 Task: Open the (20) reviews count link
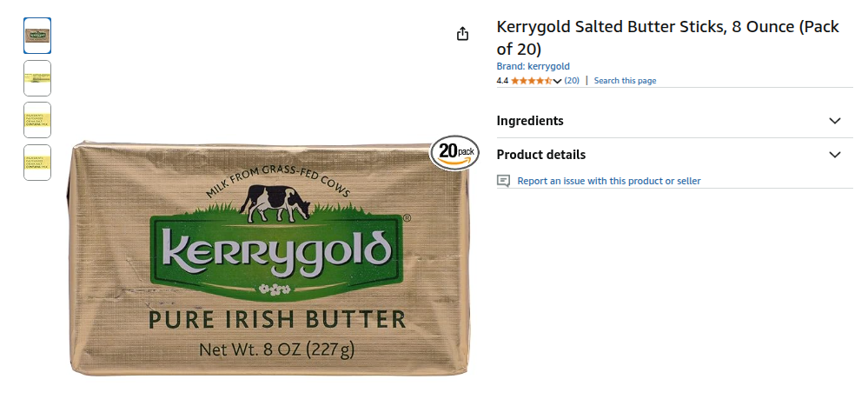(572, 81)
